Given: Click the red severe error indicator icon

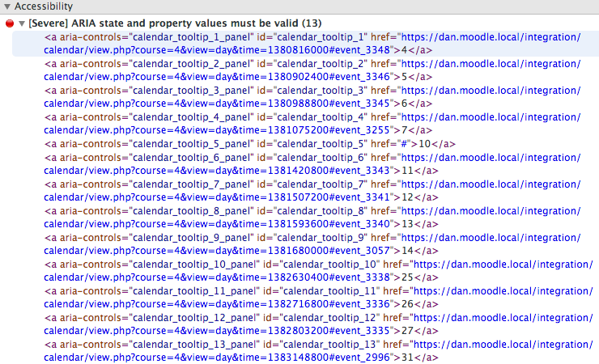Looking at the screenshot, I should [10, 23].
